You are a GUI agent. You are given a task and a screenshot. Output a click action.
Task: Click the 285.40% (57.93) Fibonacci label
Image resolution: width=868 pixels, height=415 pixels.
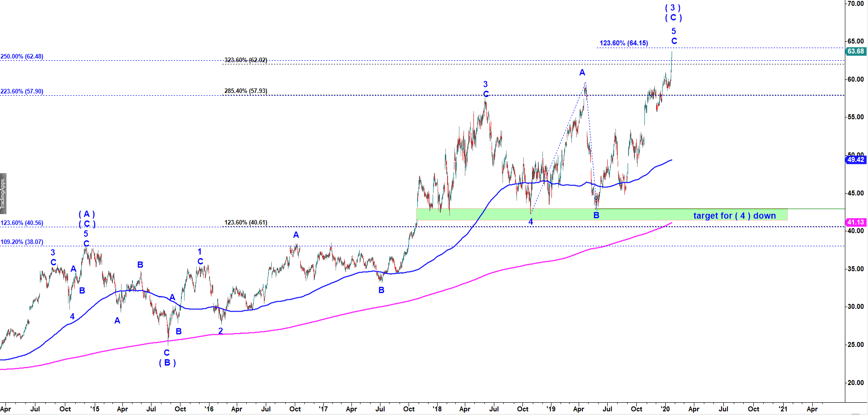point(246,91)
